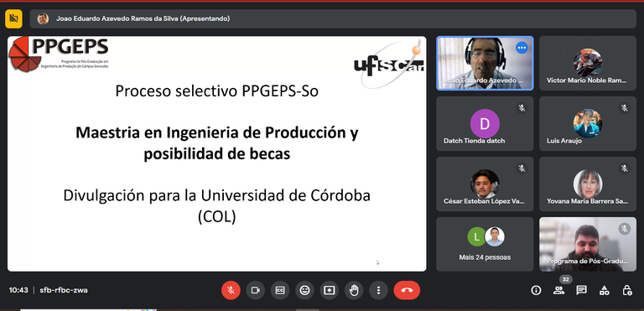Screen dimensions: 644x311
Task: Open the emoji reactions picker
Action: coord(304,290)
